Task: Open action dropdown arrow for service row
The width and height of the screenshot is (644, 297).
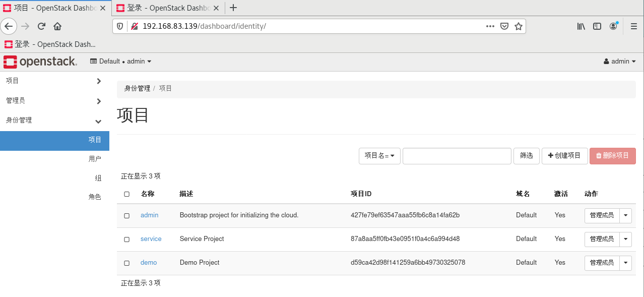Action: (625, 239)
